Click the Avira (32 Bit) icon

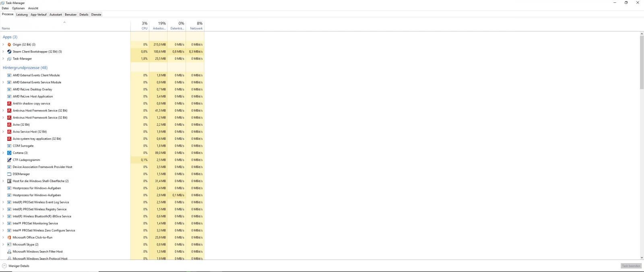[9, 125]
